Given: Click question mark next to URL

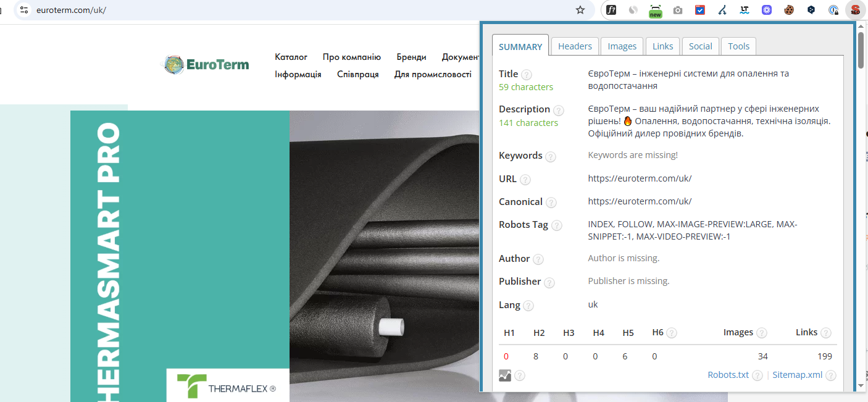Looking at the screenshot, I should tap(525, 180).
